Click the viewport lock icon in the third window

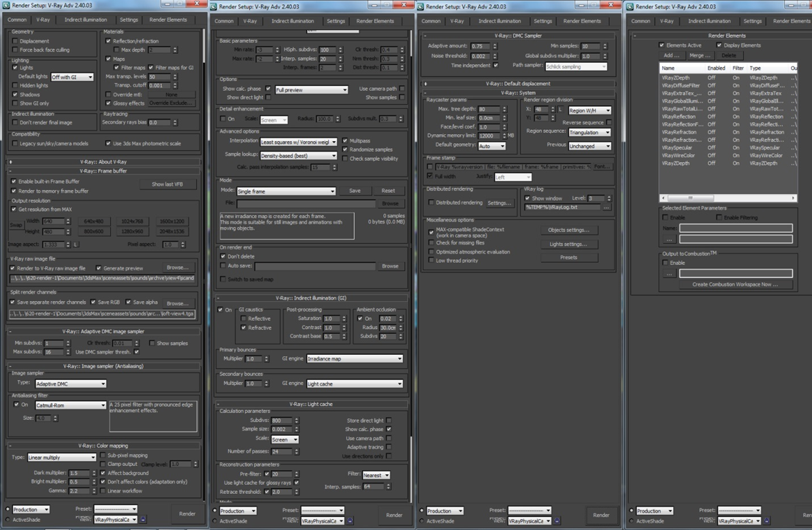click(x=557, y=520)
